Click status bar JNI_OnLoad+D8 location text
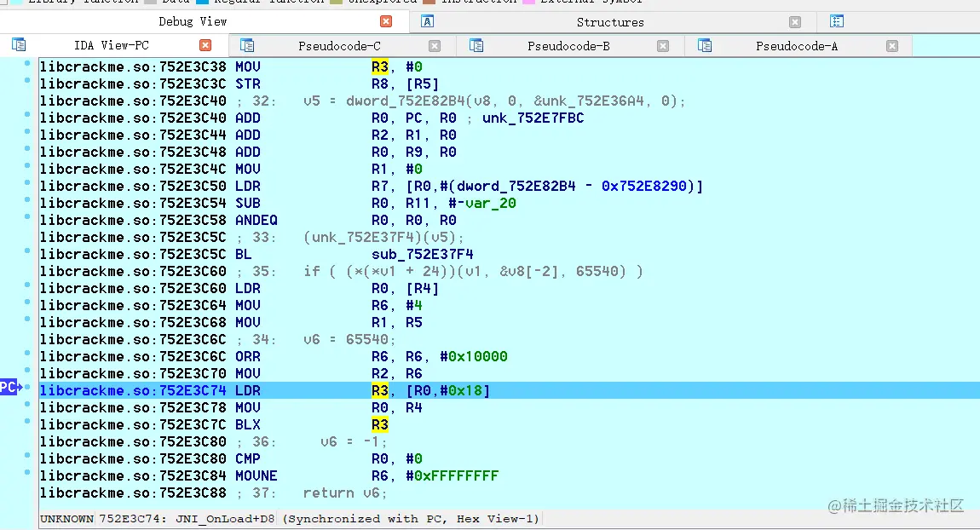Viewport: 980px width, 530px height. 225,519
